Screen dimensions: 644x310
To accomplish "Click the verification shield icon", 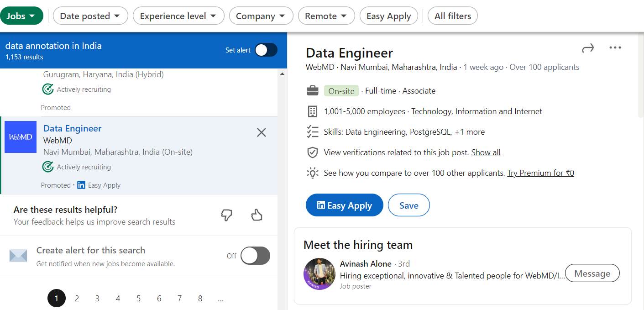I will tap(313, 152).
